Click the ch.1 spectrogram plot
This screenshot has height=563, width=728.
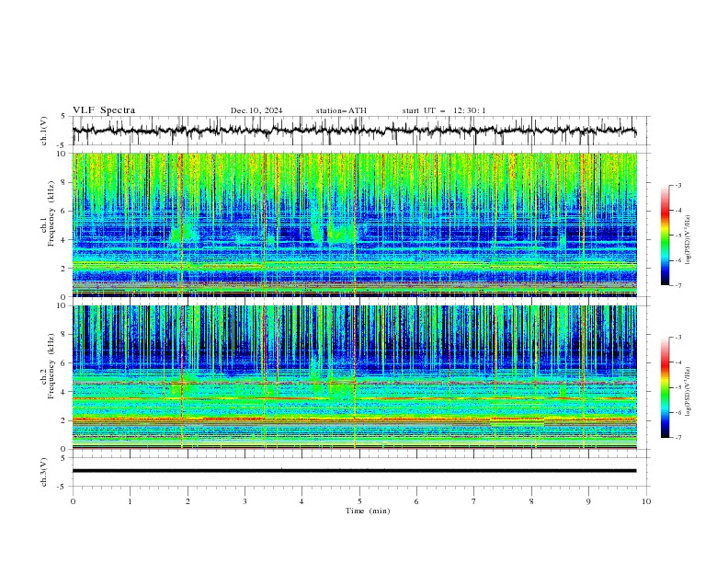[355, 224]
